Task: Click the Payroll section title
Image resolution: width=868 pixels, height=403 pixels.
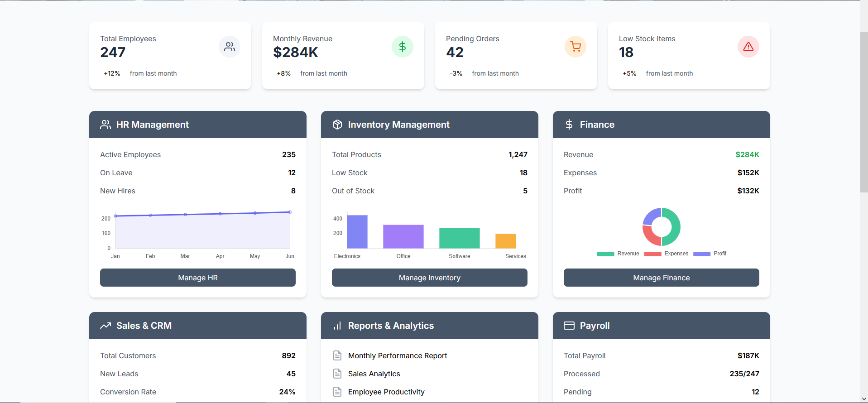Action: (595, 326)
